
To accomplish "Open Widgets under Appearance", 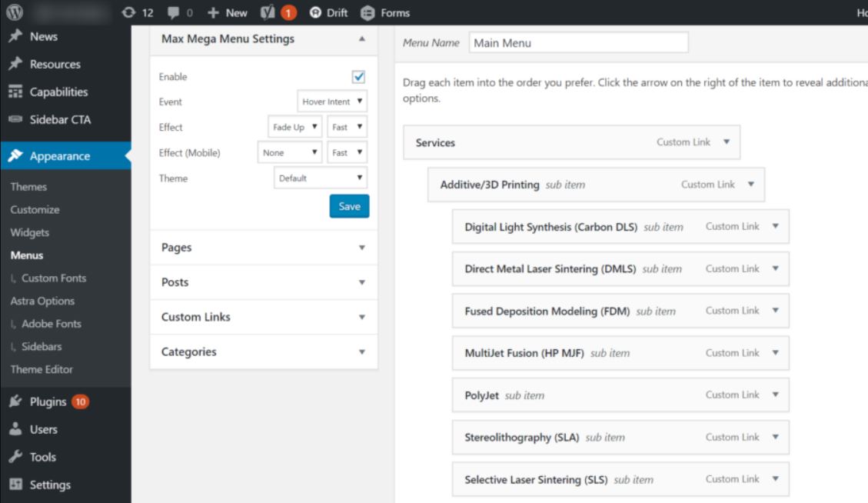I will click(29, 233).
